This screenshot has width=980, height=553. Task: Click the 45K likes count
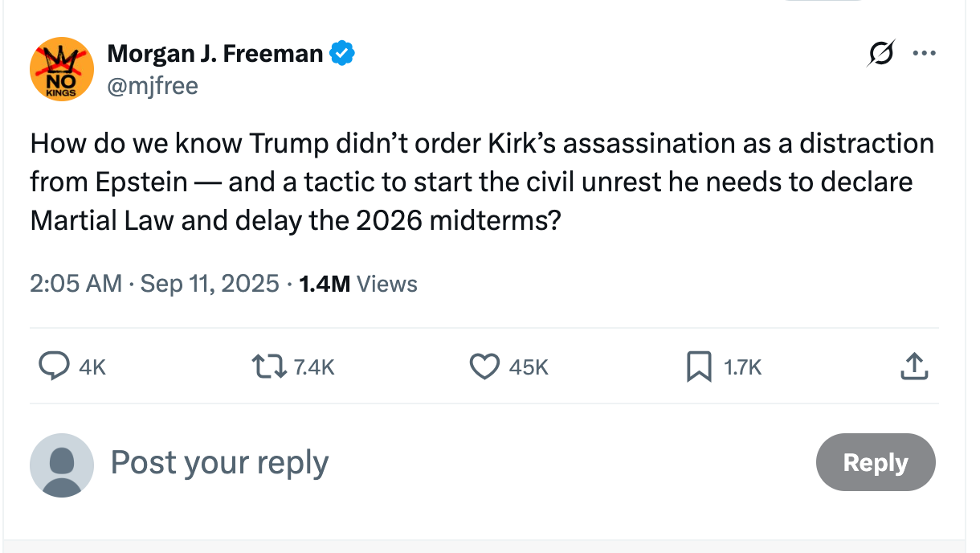[x=529, y=367]
